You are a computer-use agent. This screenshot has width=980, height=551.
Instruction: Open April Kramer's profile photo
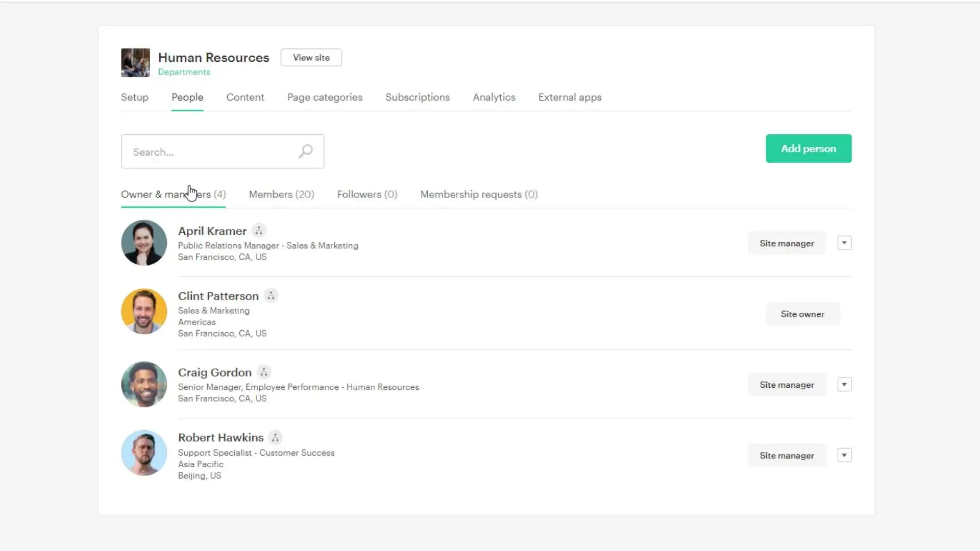coord(144,243)
